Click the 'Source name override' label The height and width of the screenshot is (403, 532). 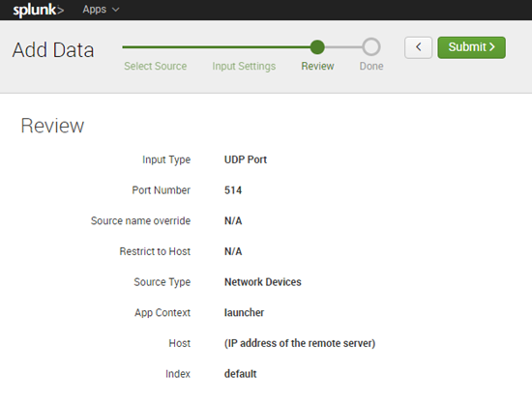pyautogui.click(x=140, y=220)
